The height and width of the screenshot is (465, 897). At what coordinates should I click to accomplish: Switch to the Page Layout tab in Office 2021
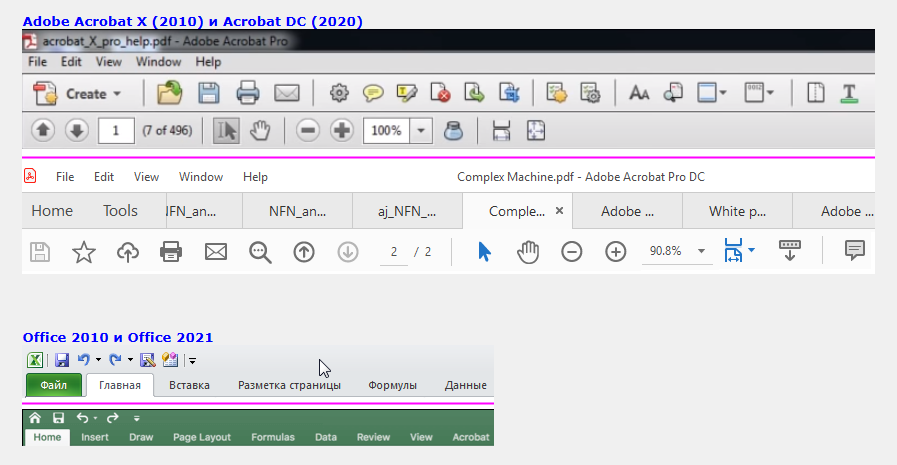click(202, 437)
